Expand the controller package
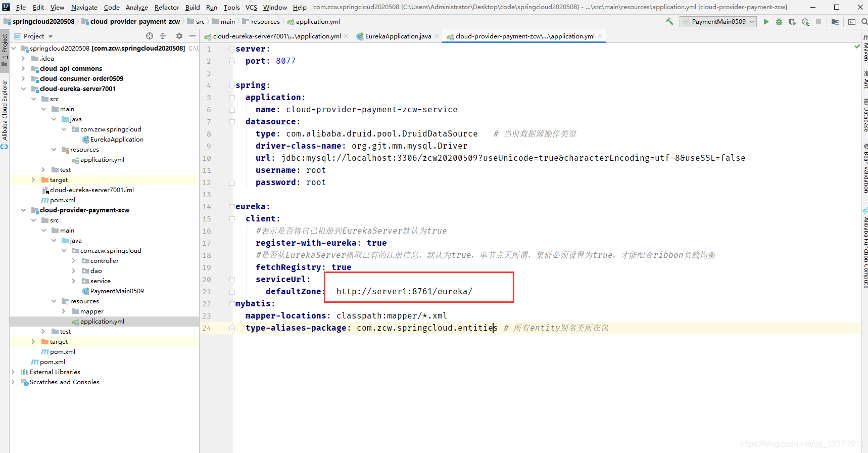The width and height of the screenshot is (868, 453). [x=74, y=261]
